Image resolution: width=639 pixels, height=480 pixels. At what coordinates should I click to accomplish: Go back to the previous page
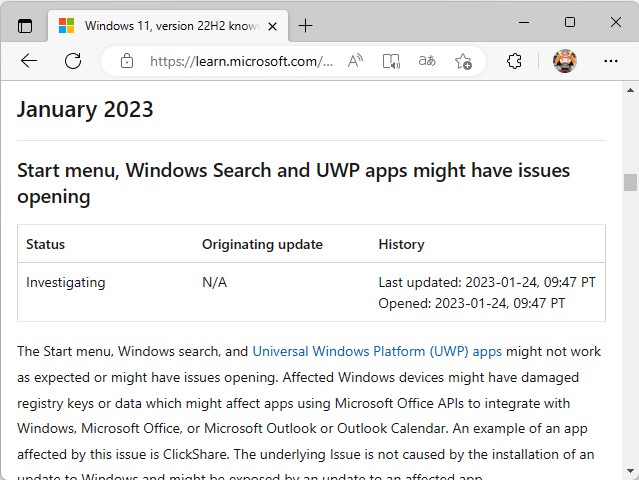(x=29, y=61)
